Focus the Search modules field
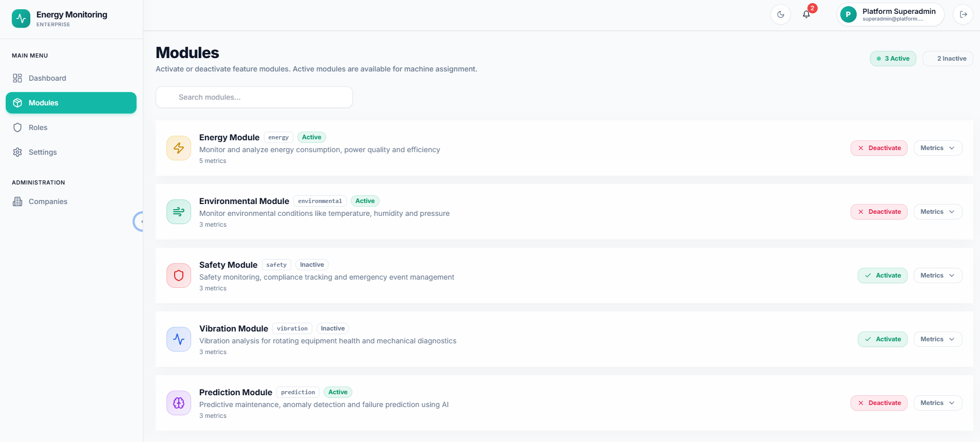 point(254,97)
